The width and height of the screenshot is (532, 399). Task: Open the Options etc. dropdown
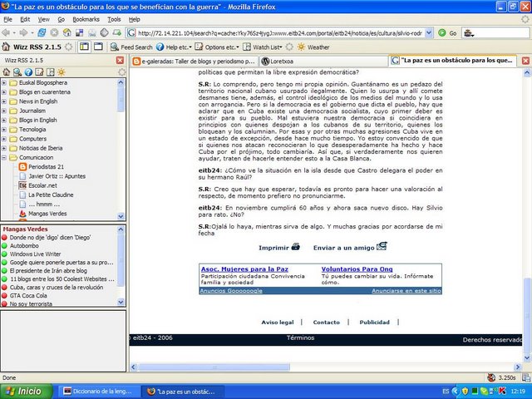(x=217, y=47)
